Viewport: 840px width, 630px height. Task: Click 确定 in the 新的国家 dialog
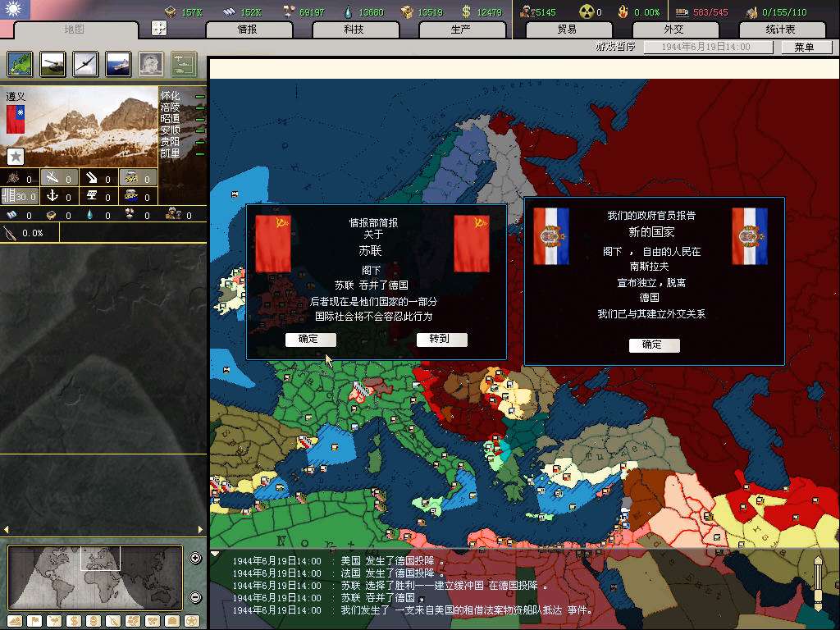654,345
